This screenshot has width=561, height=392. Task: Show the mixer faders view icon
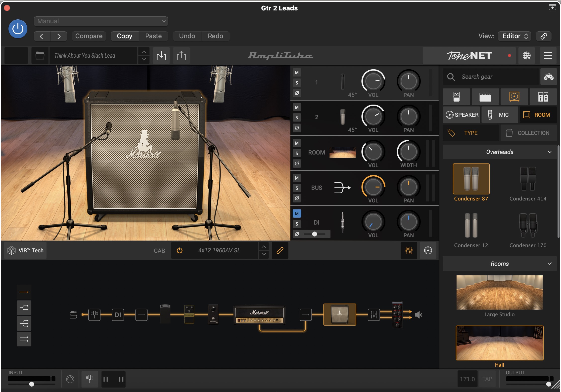pos(409,250)
